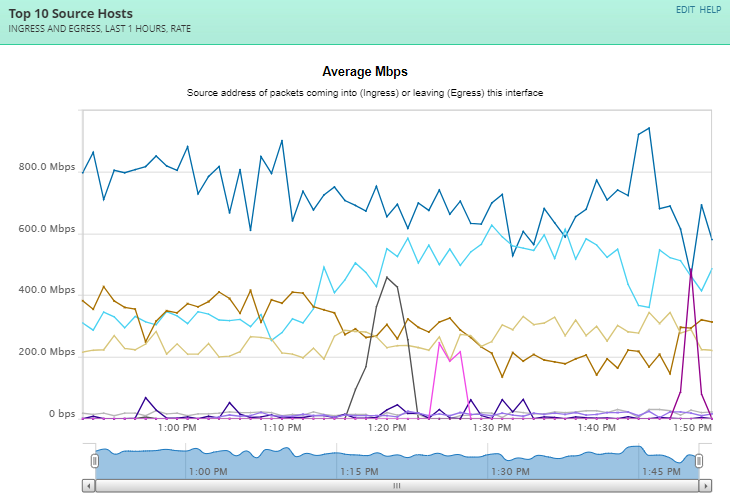This screenshot has width=730, height=499.
Task: Click the 1:15 PM marker in the navigator
Action: point(359,472)
